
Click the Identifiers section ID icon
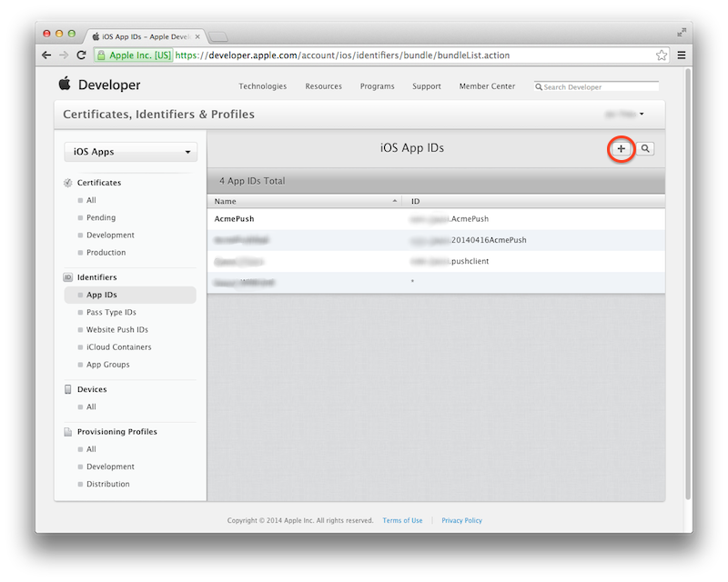(67, 277)
